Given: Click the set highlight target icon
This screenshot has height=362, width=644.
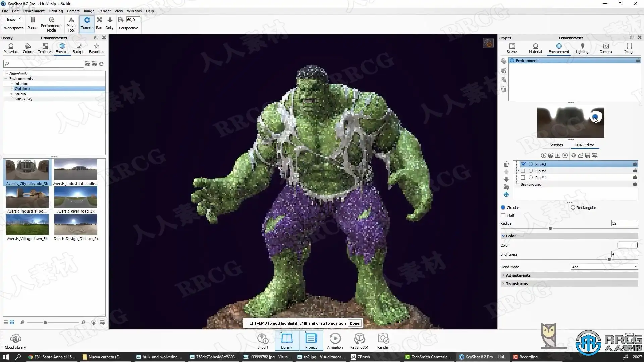Looking at the screenshot, I should [506, 195].
